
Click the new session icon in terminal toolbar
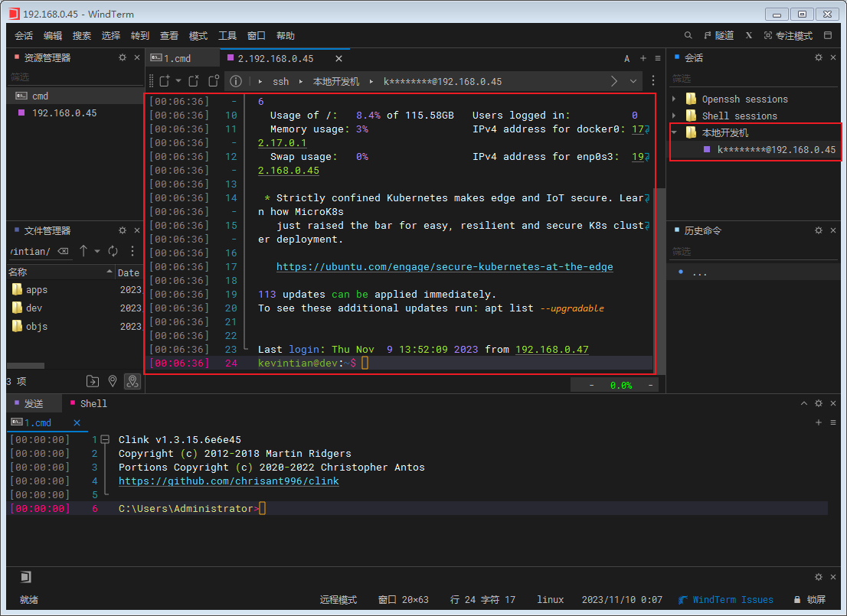(165, 81)
